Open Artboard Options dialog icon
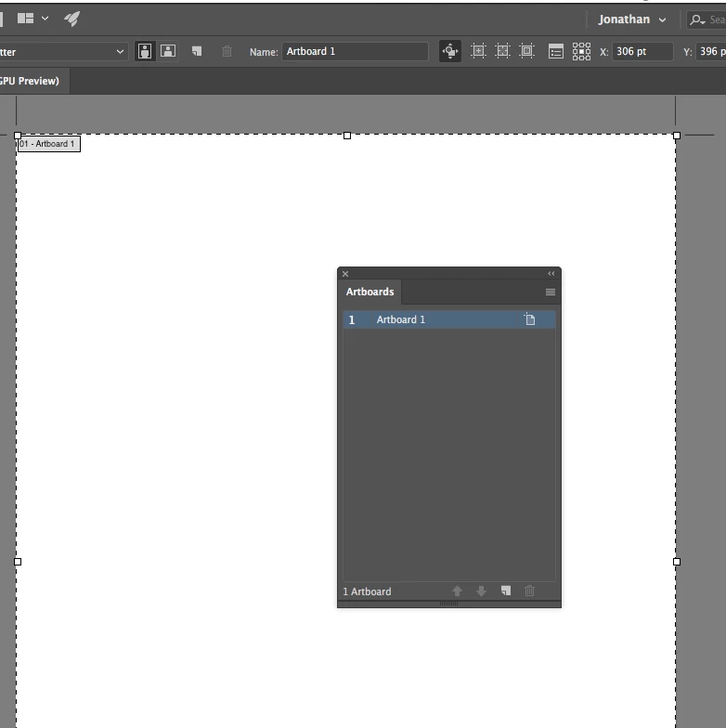Screen dimensions: 726x728 [x=555, y=51]
